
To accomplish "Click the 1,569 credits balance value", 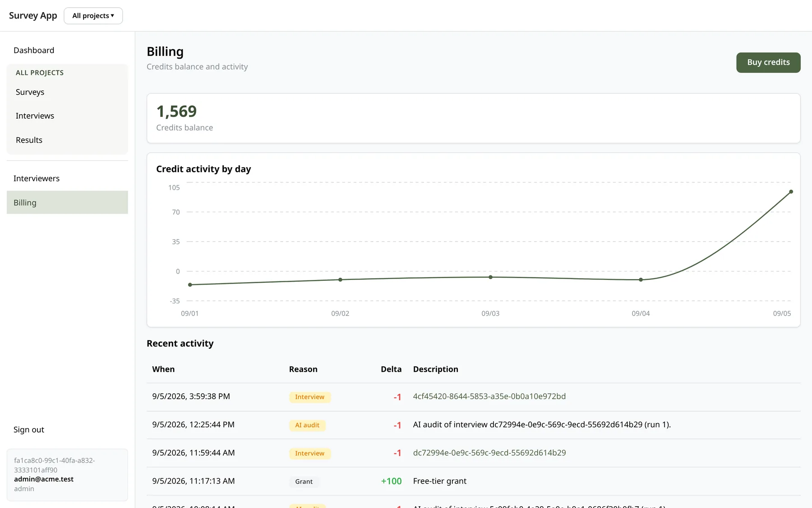I will [176, 112].
